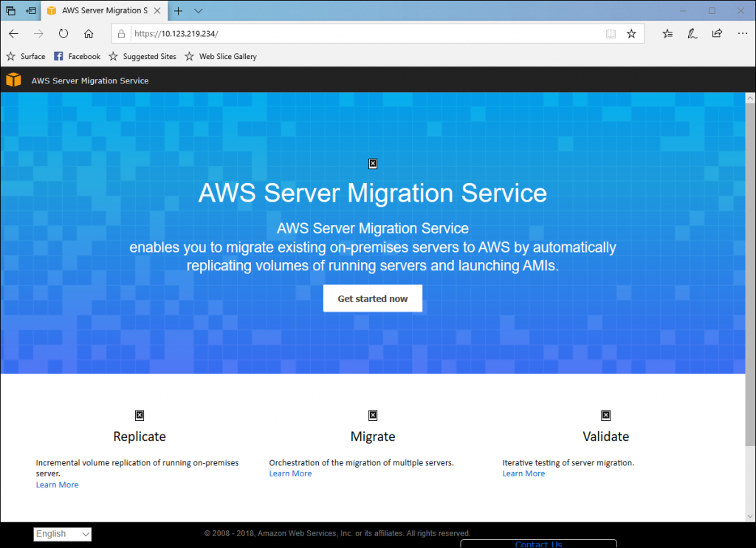This screenshot has width=756, height=548.
Task: Expand the tab previews chevron
Action: 198,10
